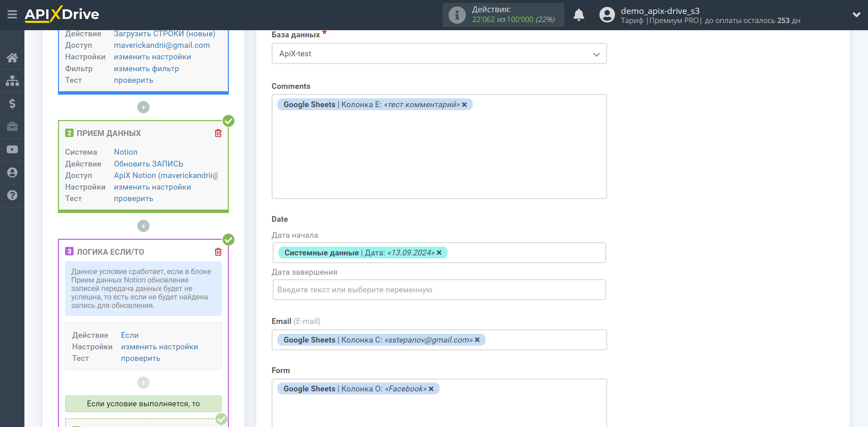
Task: Delete the ПРИЕМ ДАННЫХ block
Action: (x=218, y=133)
